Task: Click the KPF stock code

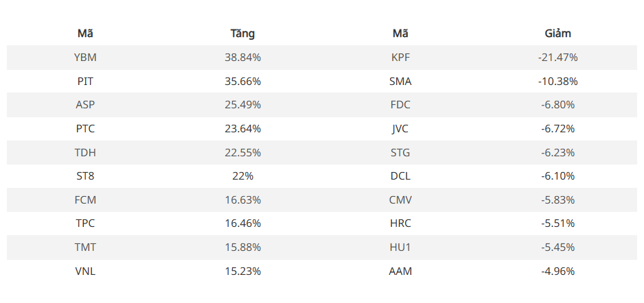Action: coord(400,58)
